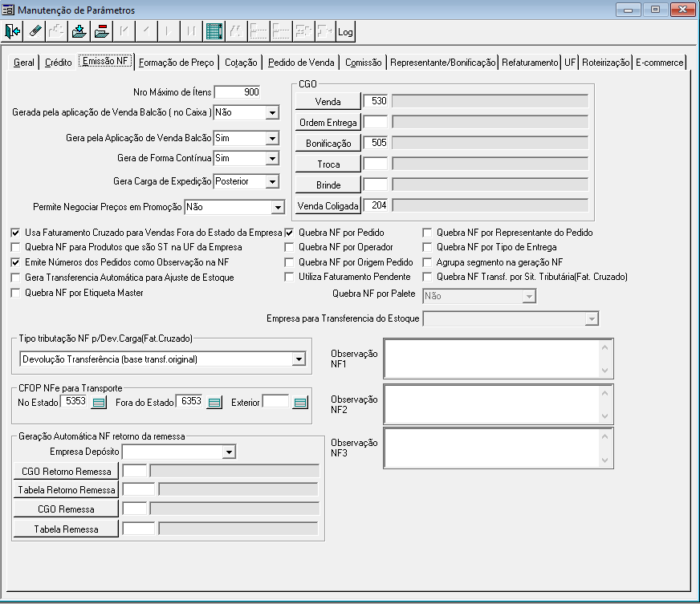
Task: Click the Bonificação CGO button
Action: coord(328,144)
